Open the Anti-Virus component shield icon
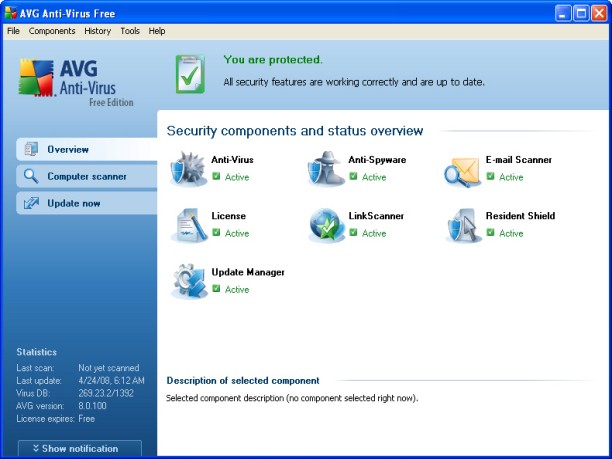The image size is (612, 459). 187,169
